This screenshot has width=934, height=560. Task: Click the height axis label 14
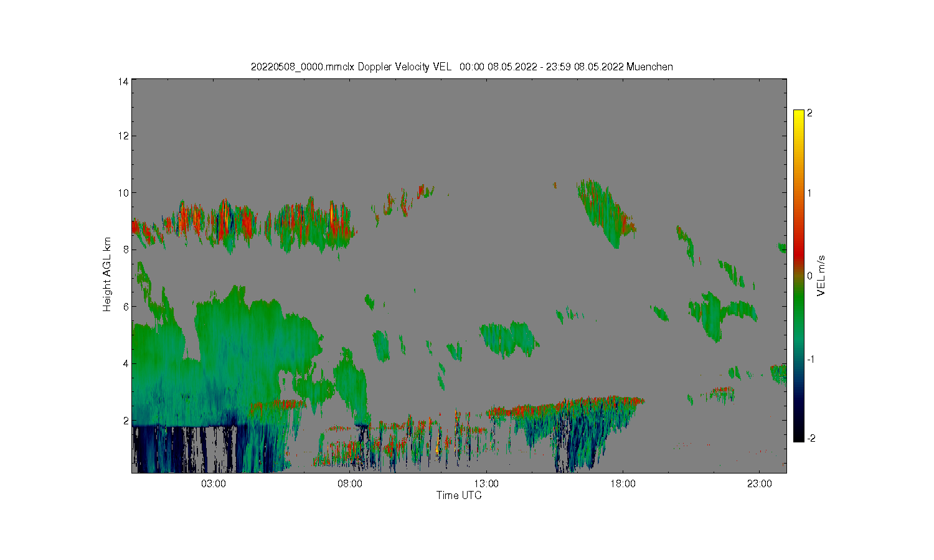pyautogui.click(x=123, y=82)
